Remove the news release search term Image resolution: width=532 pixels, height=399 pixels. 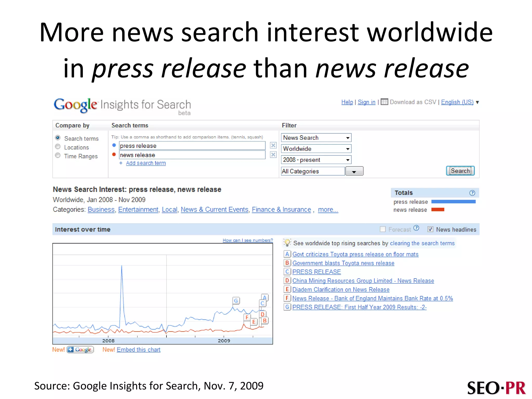(273, 155)
